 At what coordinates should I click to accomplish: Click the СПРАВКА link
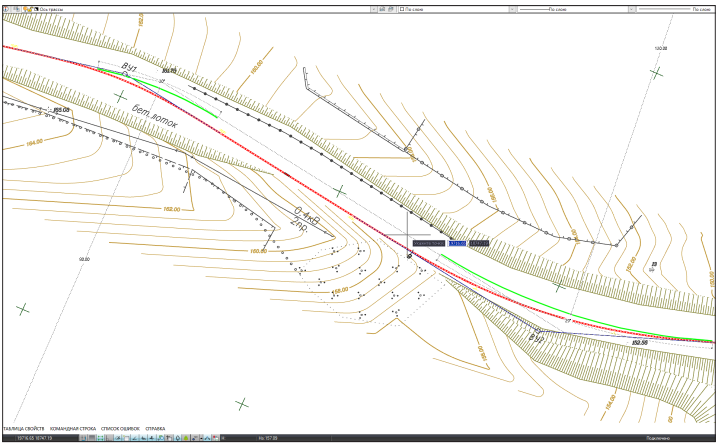click(x=155, y=428)
